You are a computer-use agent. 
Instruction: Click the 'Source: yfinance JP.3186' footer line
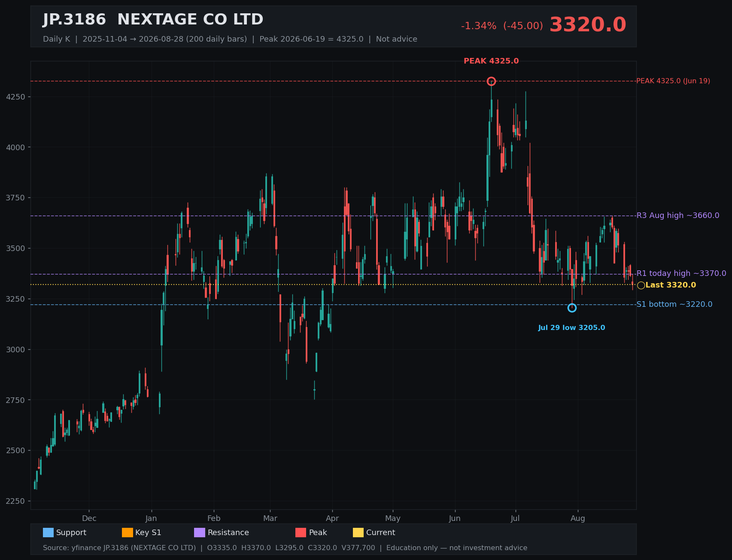pyautogui.click(x=285, y=548)
